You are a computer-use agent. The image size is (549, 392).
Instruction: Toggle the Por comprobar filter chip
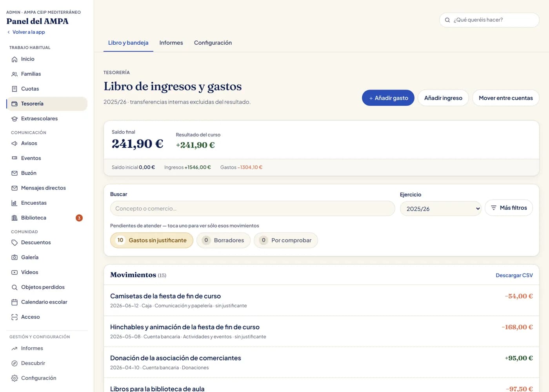(x=286, y=240)
